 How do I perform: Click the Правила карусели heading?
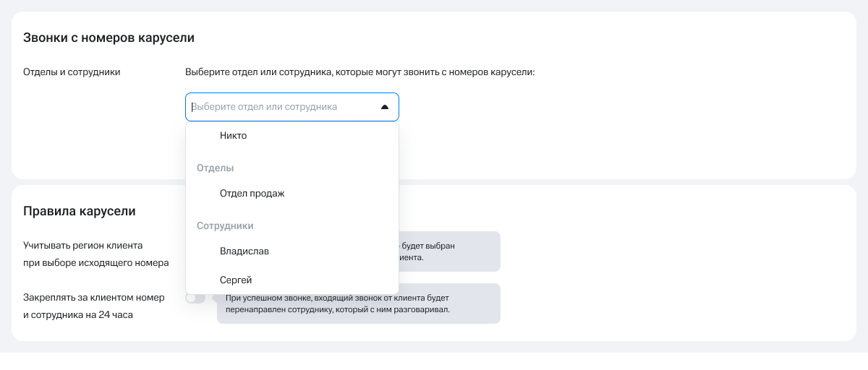tap(80, 211)
